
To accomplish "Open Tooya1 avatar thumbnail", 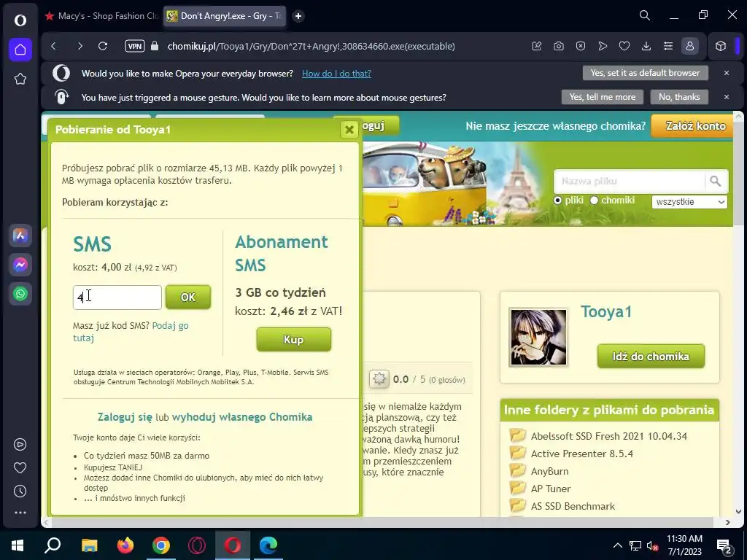I will point(539,337).
